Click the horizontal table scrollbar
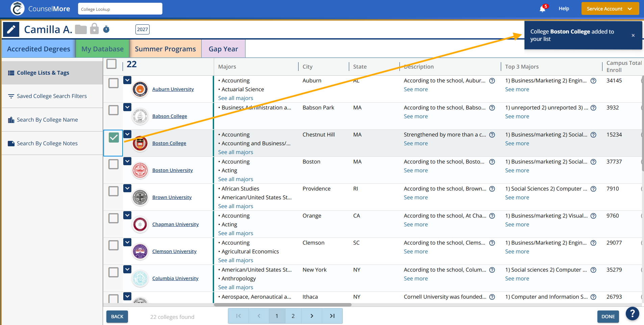Viewport: 644px width, 325px height. pyautogui.click(x=283, y=305)
